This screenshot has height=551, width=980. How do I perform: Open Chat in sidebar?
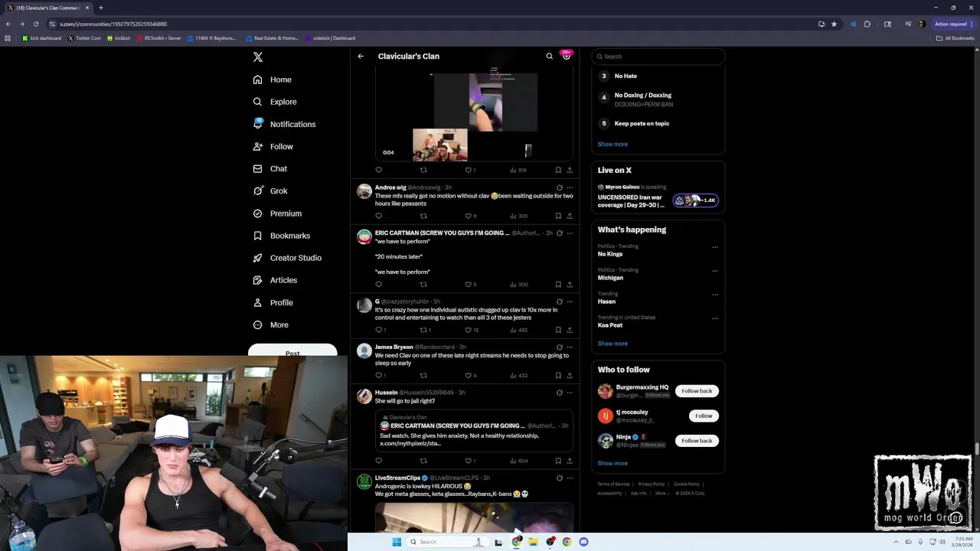(270, 168)
